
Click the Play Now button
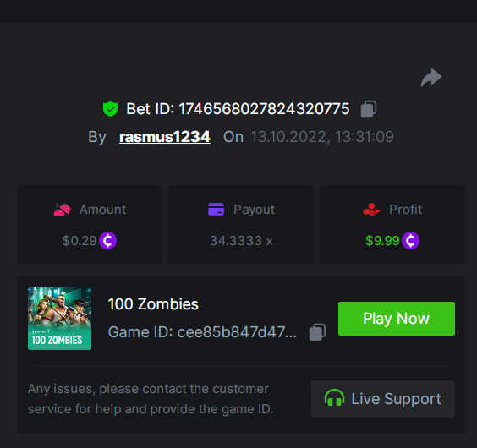(397, 319)
